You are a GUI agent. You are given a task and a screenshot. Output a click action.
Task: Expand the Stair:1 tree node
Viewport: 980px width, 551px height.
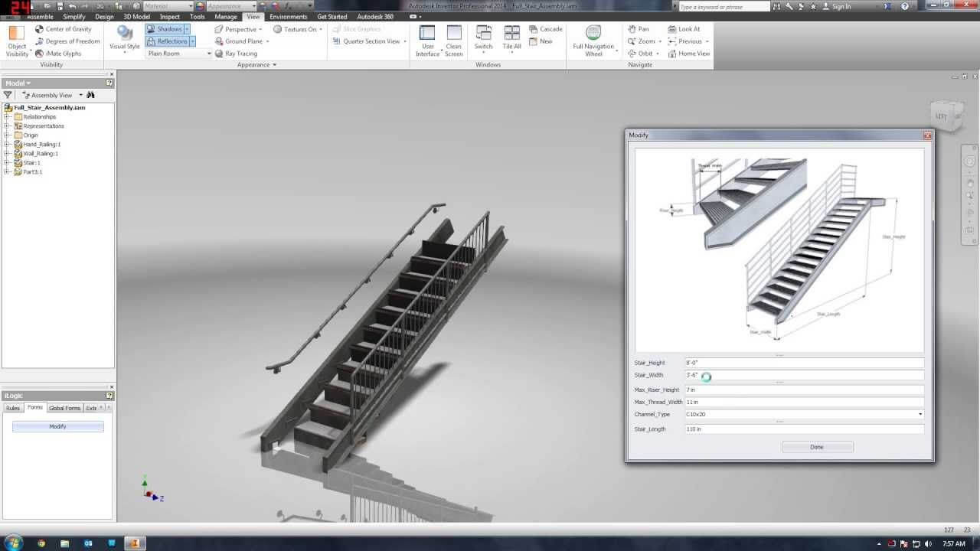point(6,162)
